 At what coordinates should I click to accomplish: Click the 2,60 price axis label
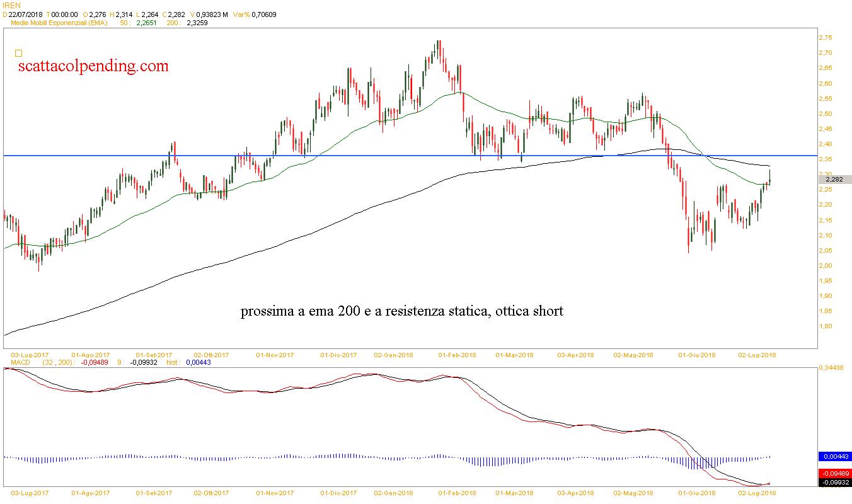pyautogui.click(x=824, y=83)
